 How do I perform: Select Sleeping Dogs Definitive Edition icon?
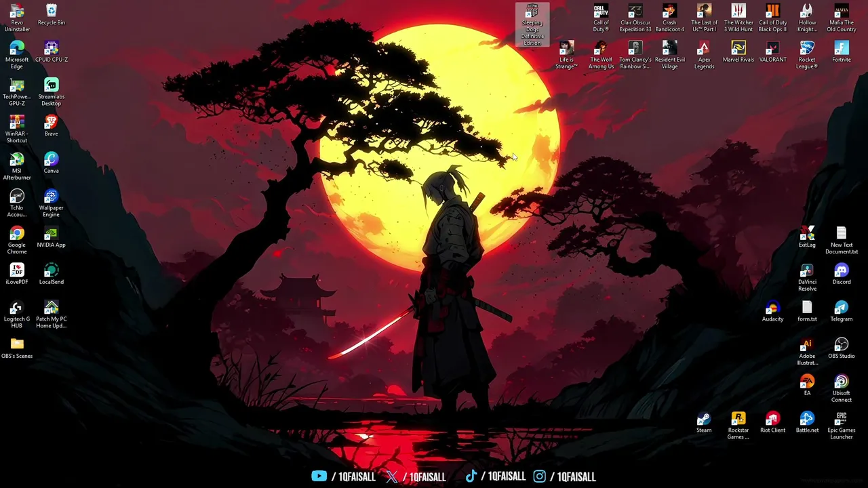click(x=532, y=25)
